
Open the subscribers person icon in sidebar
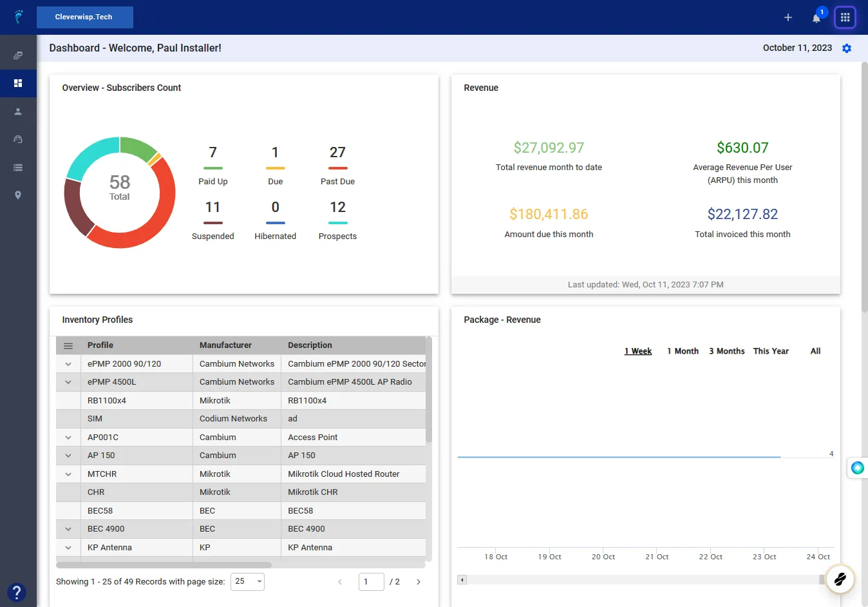pyautogui.click(x=18, y=111)
